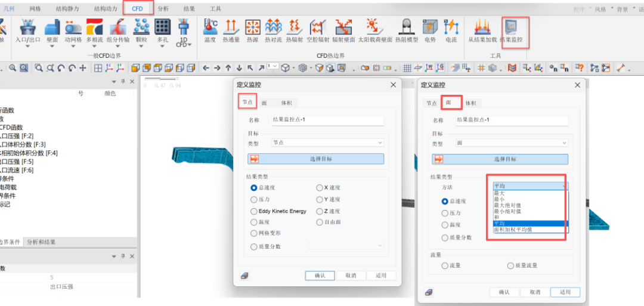Image resolution: width=644 pixels, height=306 pixels.
Task: Select the tree row ending [F:6]
Action: tap(17, 170)
